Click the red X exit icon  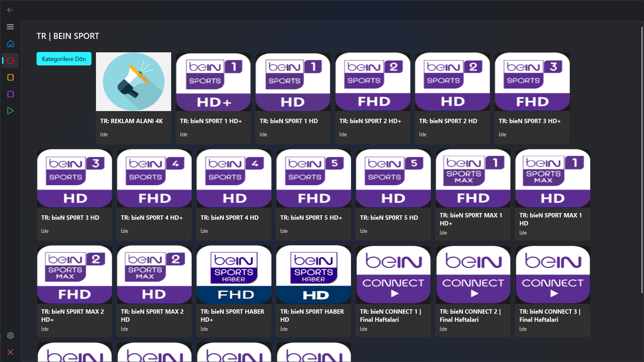[10, 352]
